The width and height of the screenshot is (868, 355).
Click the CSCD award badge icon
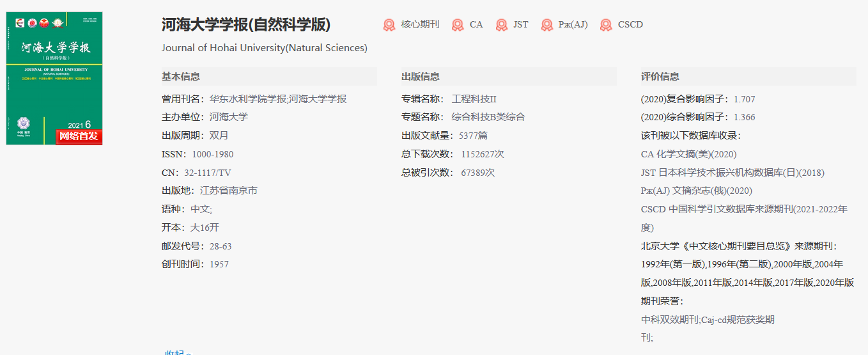coord(606,25)
